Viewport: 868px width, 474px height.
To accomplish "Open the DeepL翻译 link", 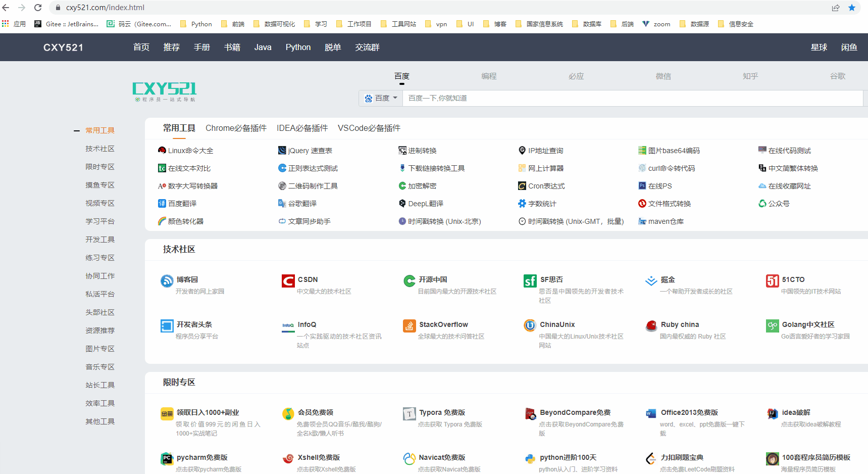I will pyautogui.click(x=426, y=204).
